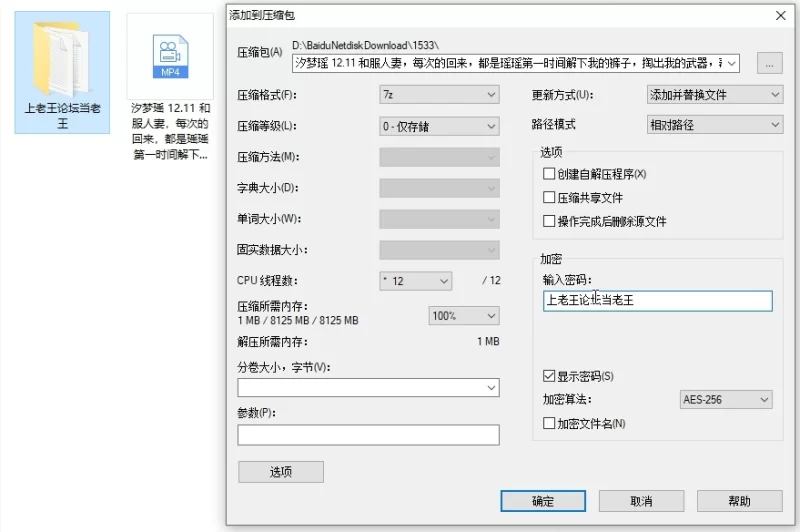
Task: Enable 压缩共享文件 checkbox
Action: 549,197
